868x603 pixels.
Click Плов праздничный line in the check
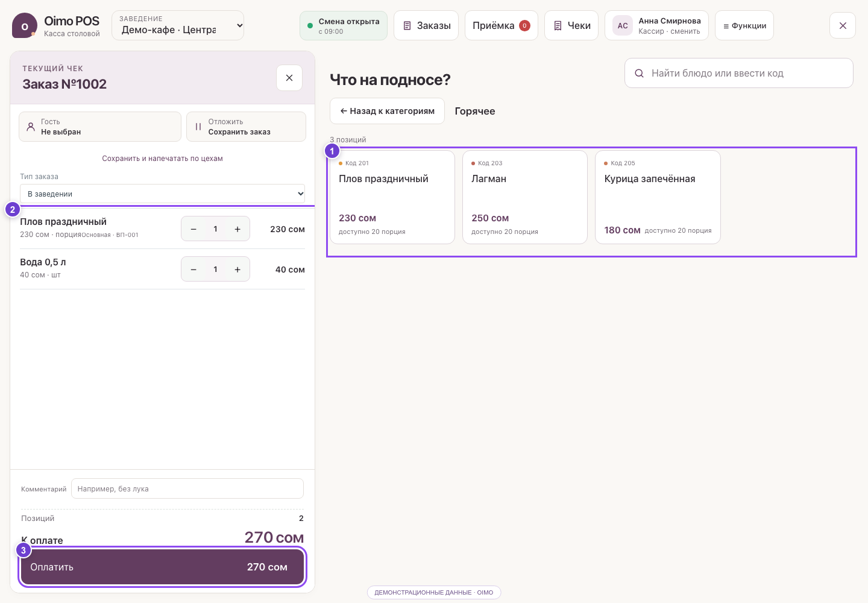163,229
